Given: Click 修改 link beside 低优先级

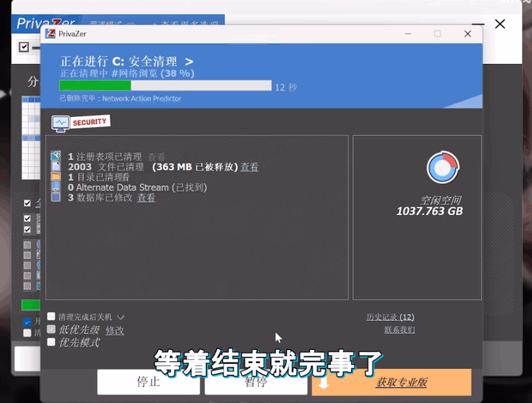Looking at the screenshot, I should (x=115, y=331).
